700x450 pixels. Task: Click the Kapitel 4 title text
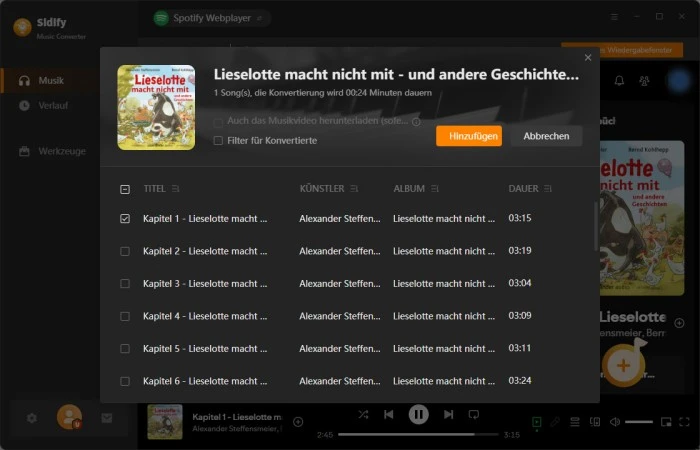205,316
